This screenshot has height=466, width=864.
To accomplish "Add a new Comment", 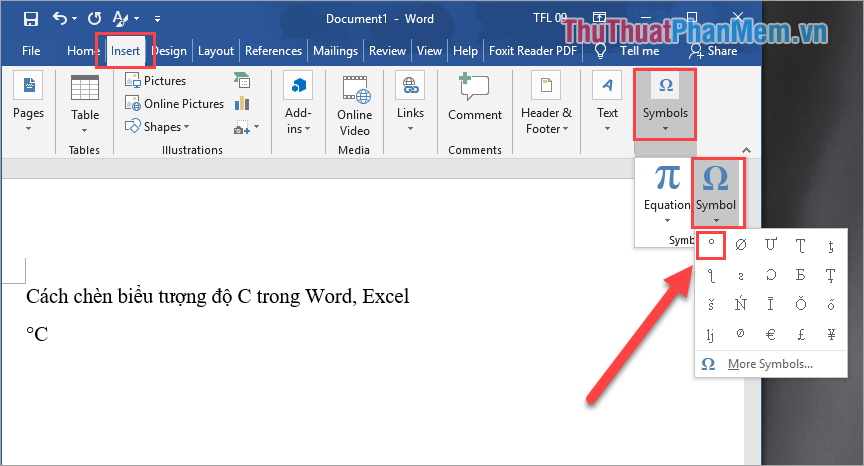I will [x=475, y=97].
